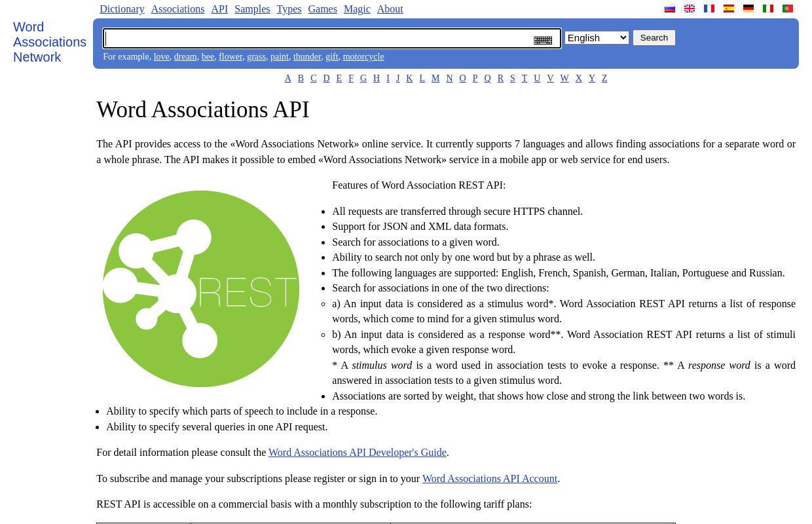Screen dimensions: 812x524
Task: Browse words starting with letter R
Action: 501,79
